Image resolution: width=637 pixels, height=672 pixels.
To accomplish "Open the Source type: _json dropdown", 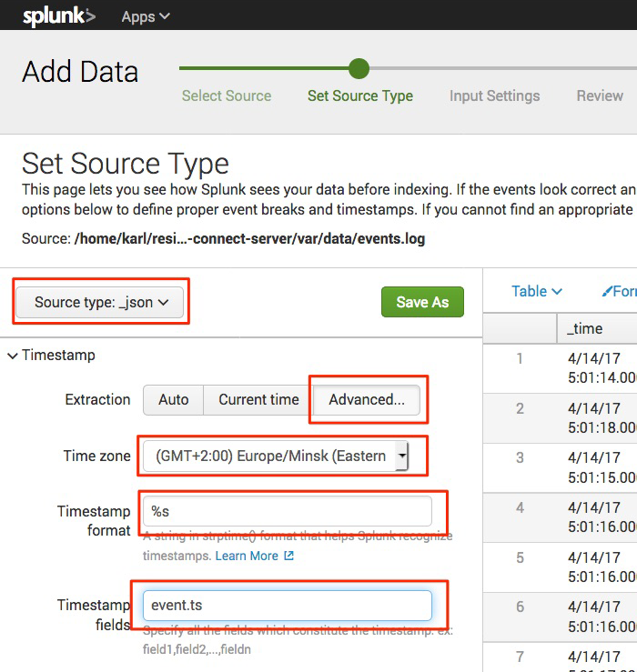I will tap(101, 302).
